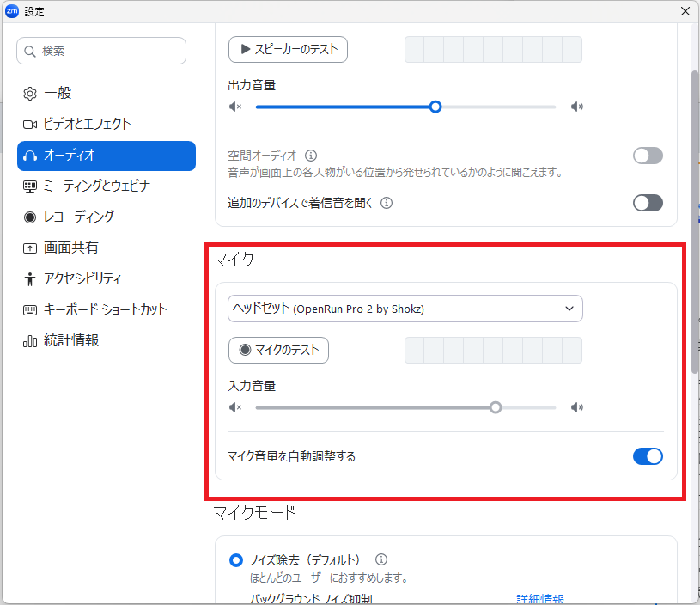
Task: Click the headphone icon beside オーディオ
Action: click(x=30, y=156)
